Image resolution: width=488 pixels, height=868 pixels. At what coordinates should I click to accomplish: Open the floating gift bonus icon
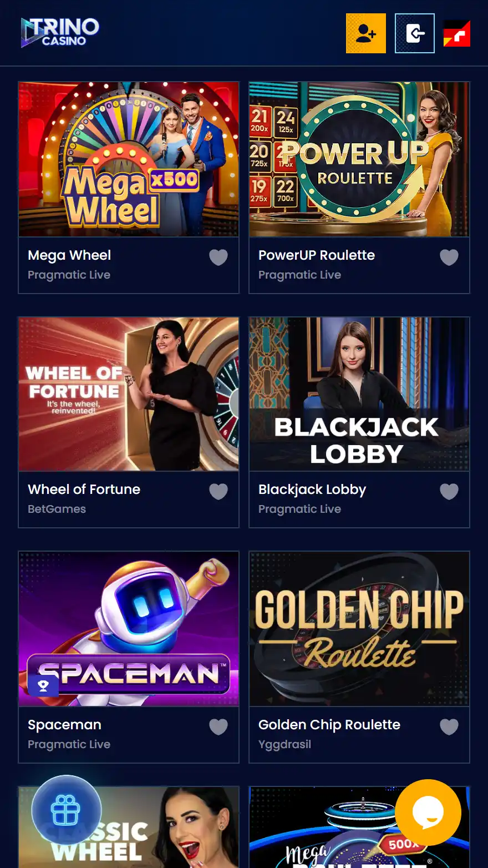pos(66,810)
